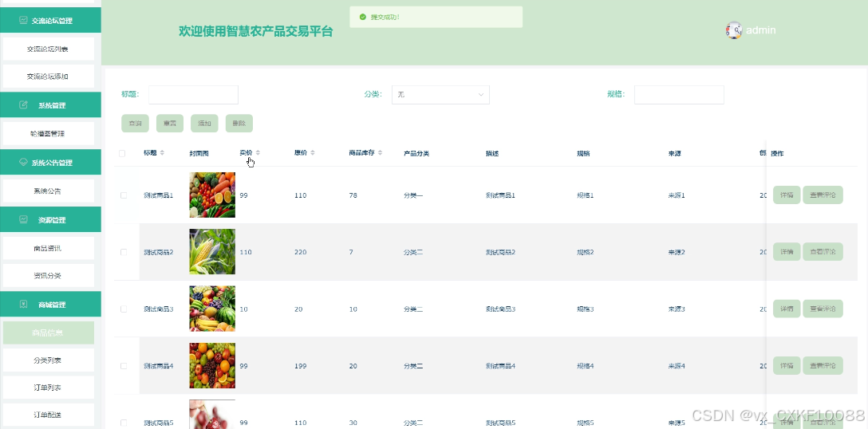The width and height of the screenshot is (868, 429).
Task: Check the box for 测试商品3
Action: [124, 309]
